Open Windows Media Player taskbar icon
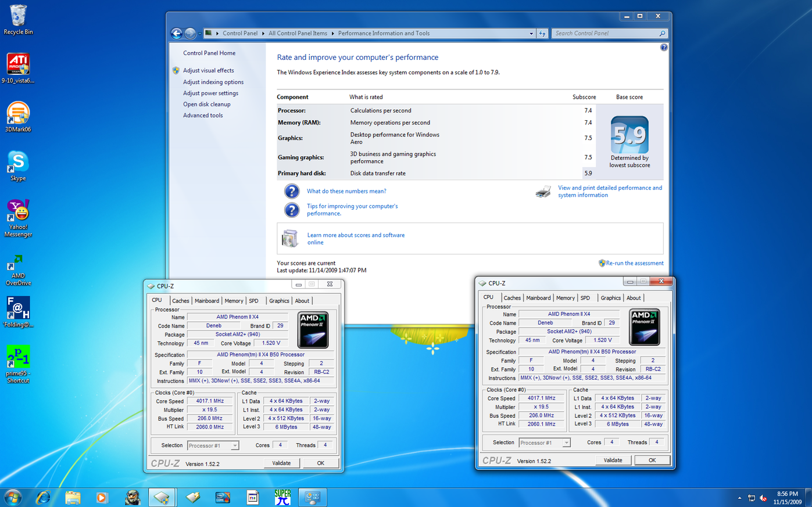This screenshot has height=507, width=812. (102, 497)
